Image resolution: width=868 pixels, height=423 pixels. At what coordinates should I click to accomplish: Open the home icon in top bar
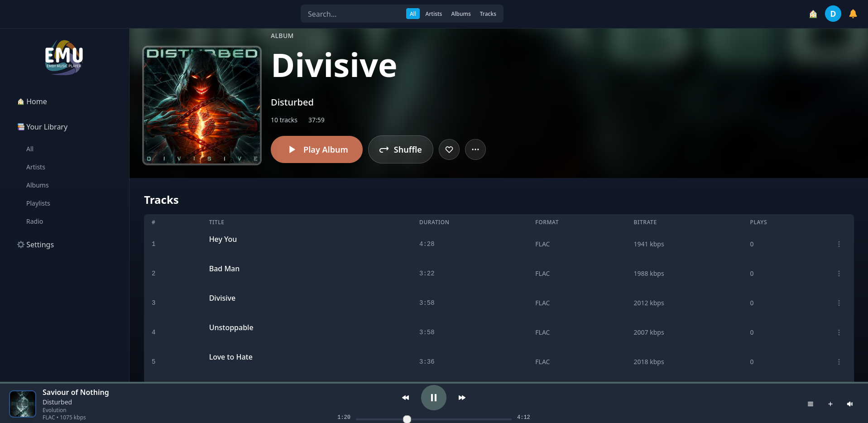coord(813,14)
